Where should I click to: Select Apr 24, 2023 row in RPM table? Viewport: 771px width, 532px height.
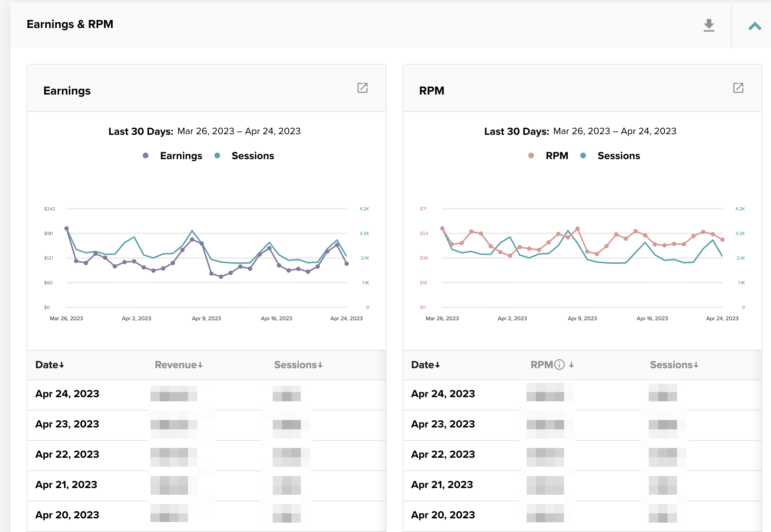(582, 395)
